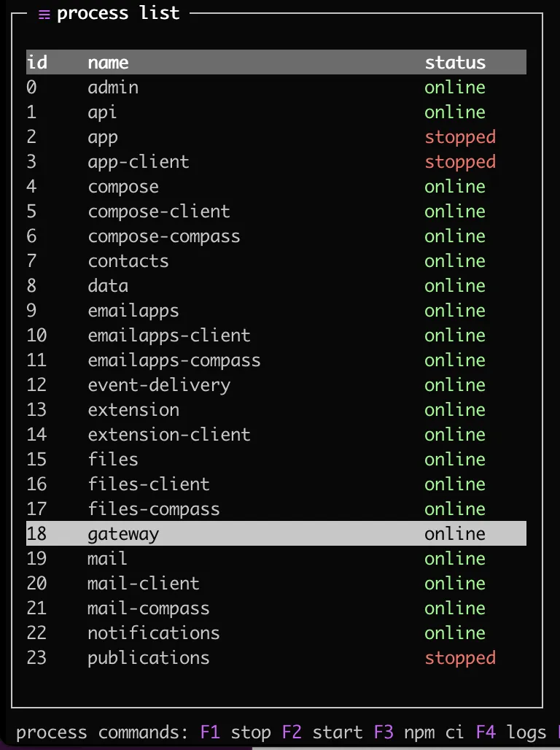560x750 pixels.
Task: Choose the mail-compass process
Action: pos(276,608)
